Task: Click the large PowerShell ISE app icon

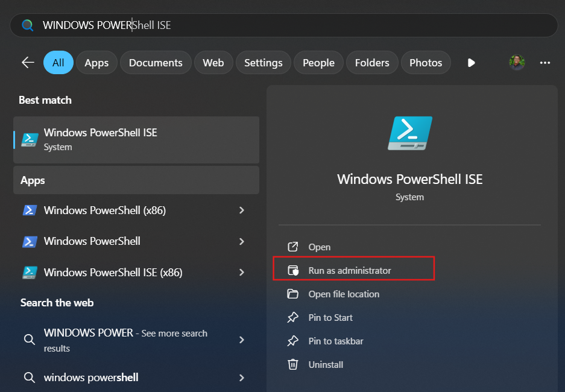Action: point(409,133)
